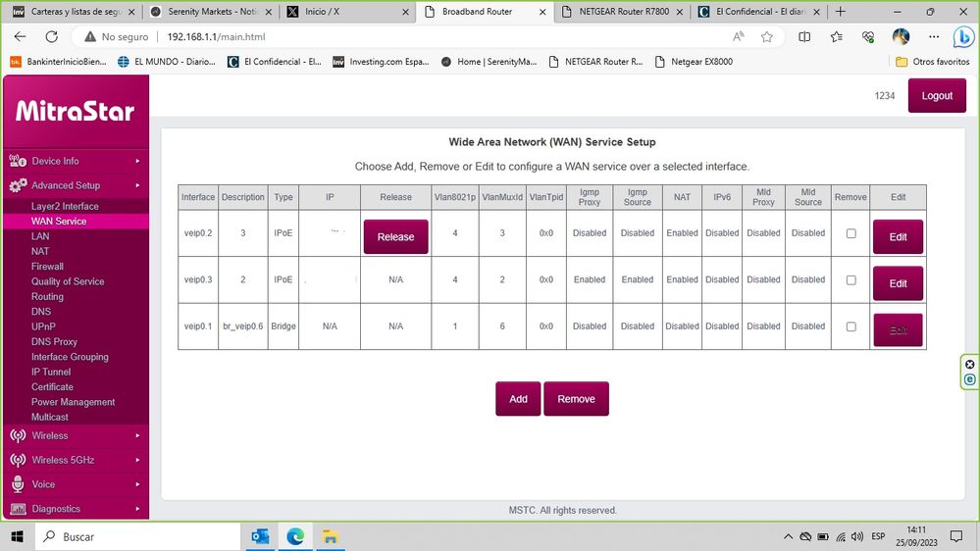Open Microsoft Edge from the taskbar

(295, 536)
